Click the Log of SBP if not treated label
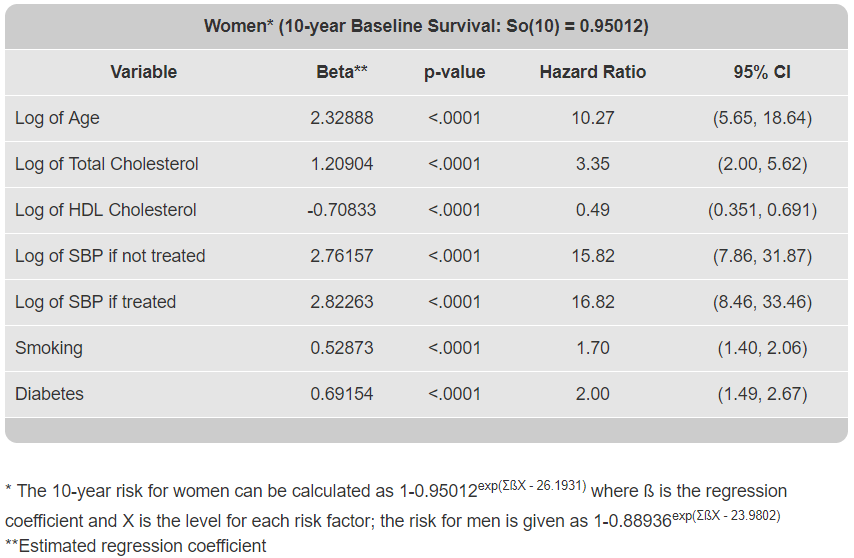 tap(110, 256)
